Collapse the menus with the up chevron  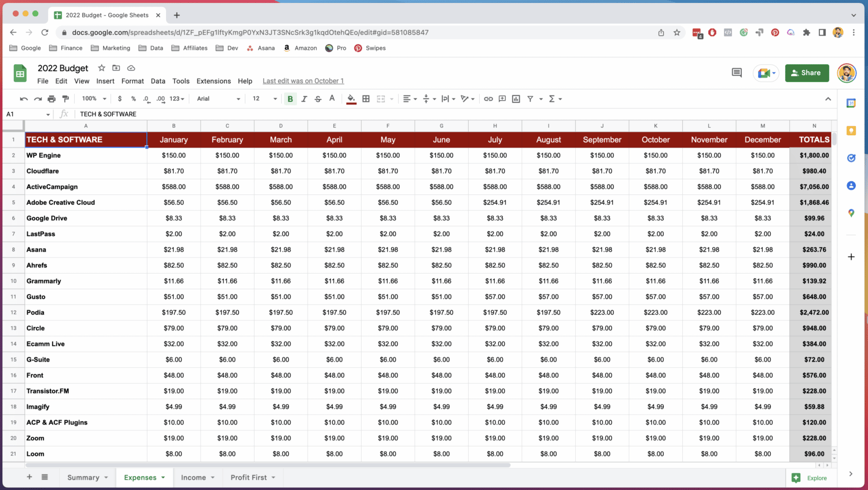tap(828, 99)
